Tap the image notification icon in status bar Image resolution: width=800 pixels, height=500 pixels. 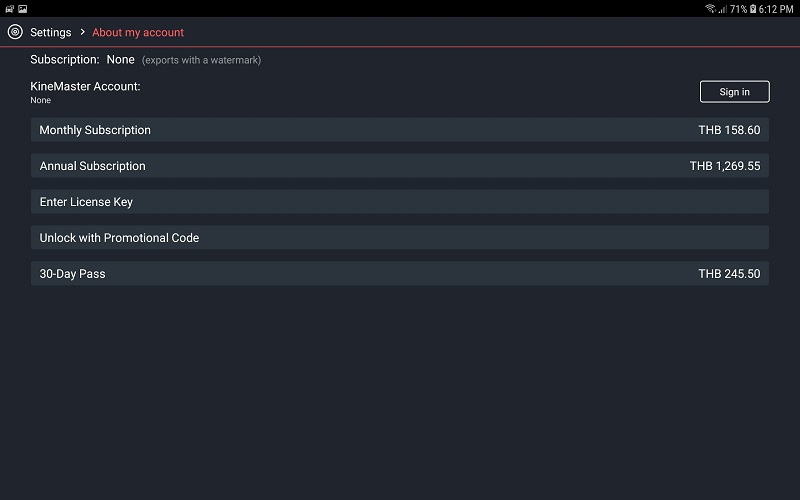[22, 8]
